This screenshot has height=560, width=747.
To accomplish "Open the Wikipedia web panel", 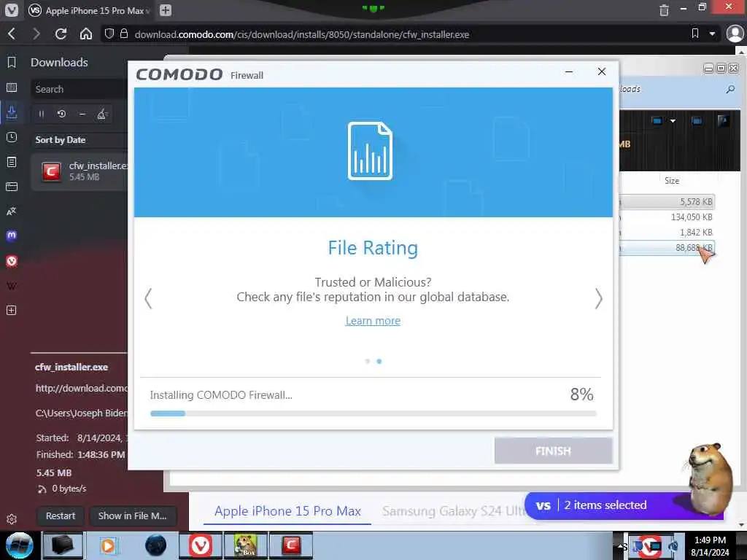I will pos(12,286).
